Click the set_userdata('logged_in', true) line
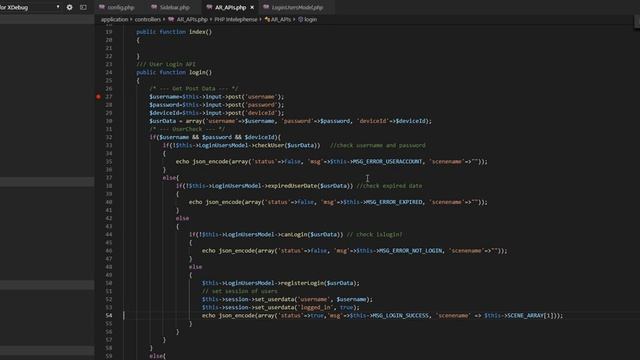This screenshot has width=640, height=360. (281, 307)
